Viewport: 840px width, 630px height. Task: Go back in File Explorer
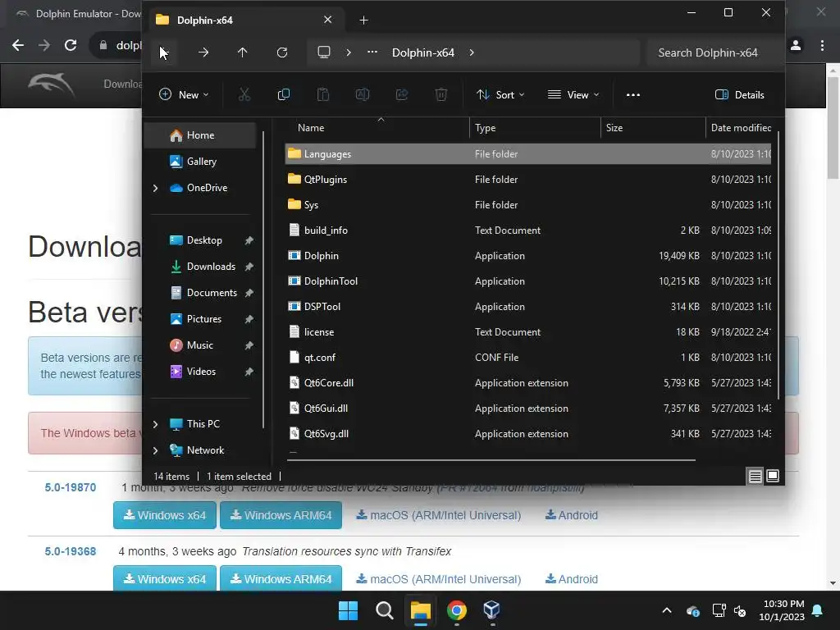coord(164,52)
